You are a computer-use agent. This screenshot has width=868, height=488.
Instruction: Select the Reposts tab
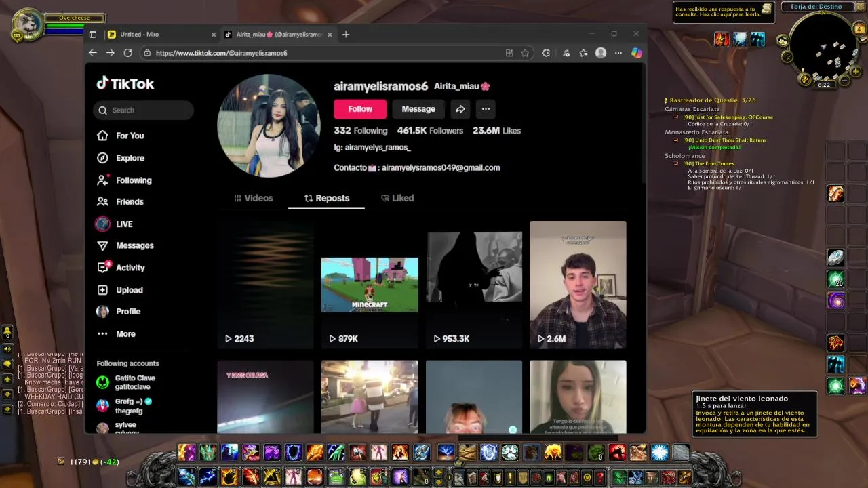pos(327,198)
